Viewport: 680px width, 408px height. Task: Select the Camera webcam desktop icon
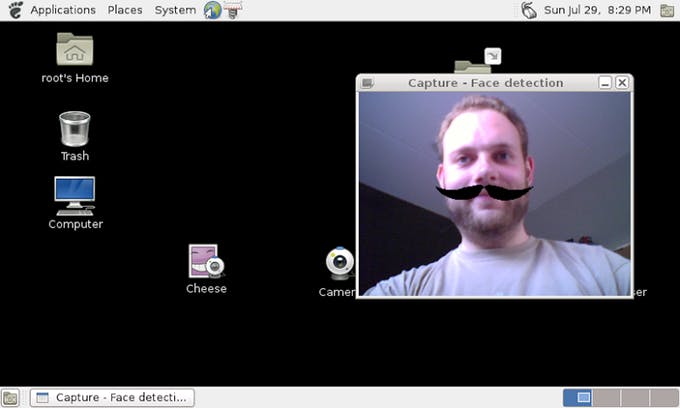pos(340,263)
